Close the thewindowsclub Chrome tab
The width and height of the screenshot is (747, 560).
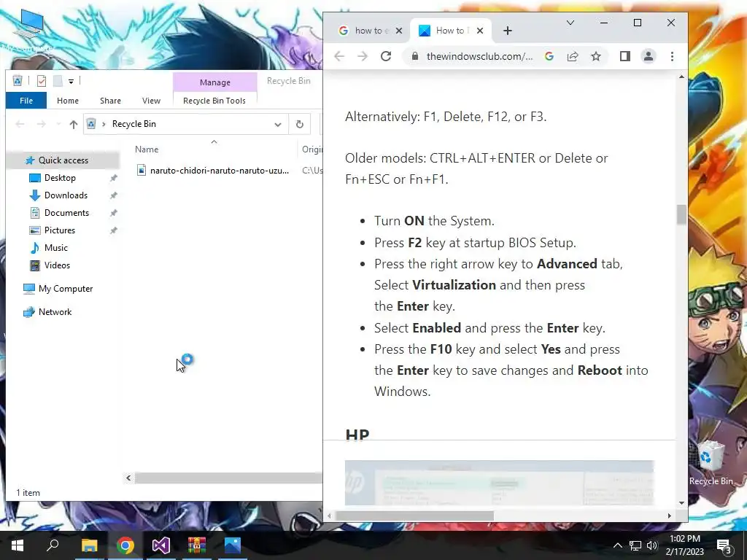[x=480, y=31]
